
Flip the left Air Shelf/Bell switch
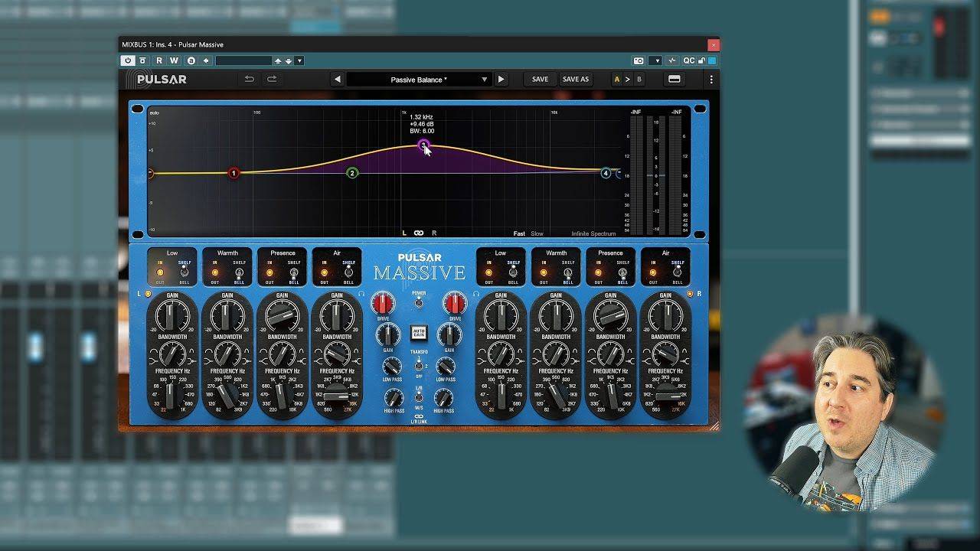(x=348, y=272)
